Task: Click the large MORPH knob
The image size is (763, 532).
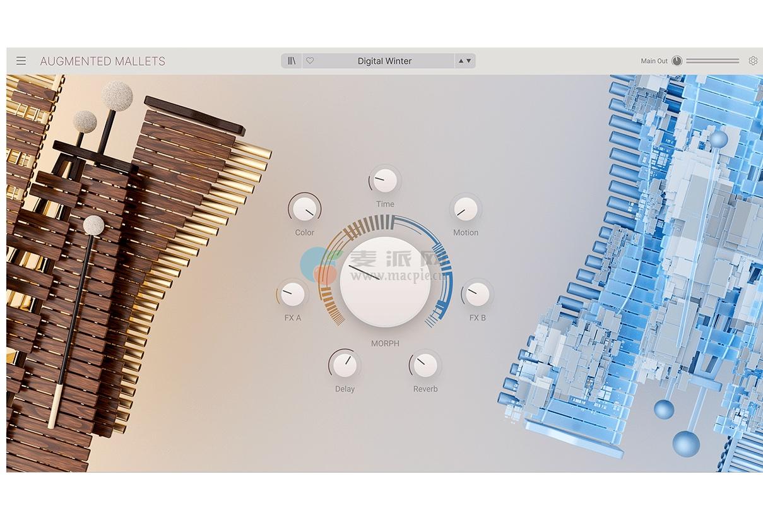Action: [x=385, y=282]
